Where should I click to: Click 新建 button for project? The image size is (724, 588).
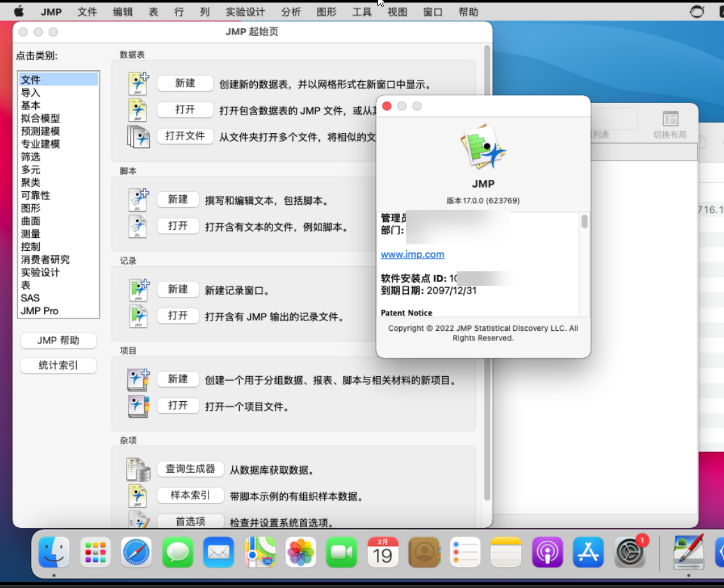(x=178, y=379)
